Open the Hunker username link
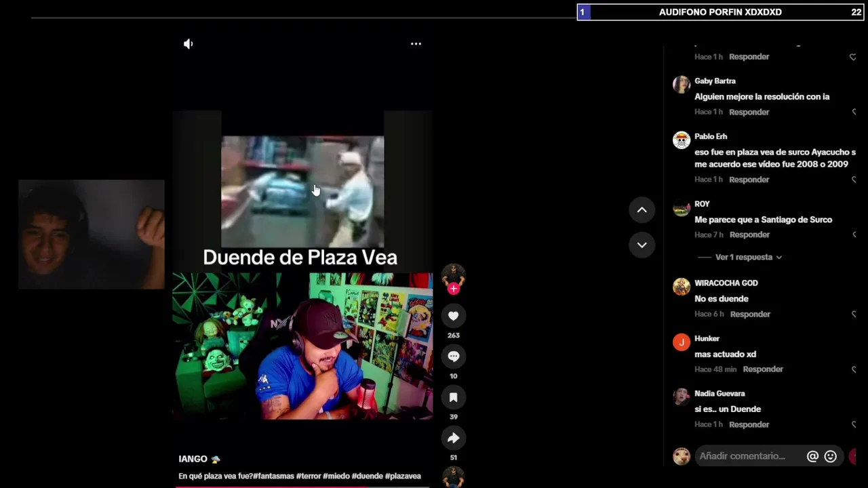868x488 pixels. coord(707,339)
